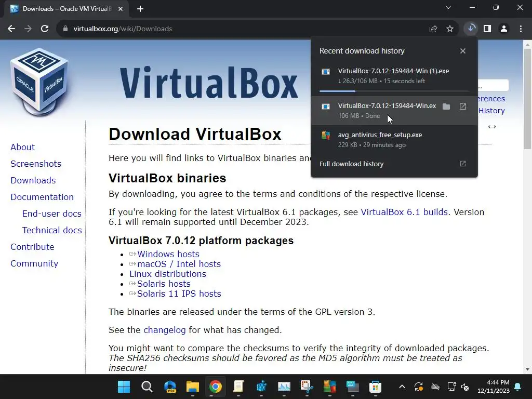Click the VirtualBox cube logo

click(x=39, y=82)
